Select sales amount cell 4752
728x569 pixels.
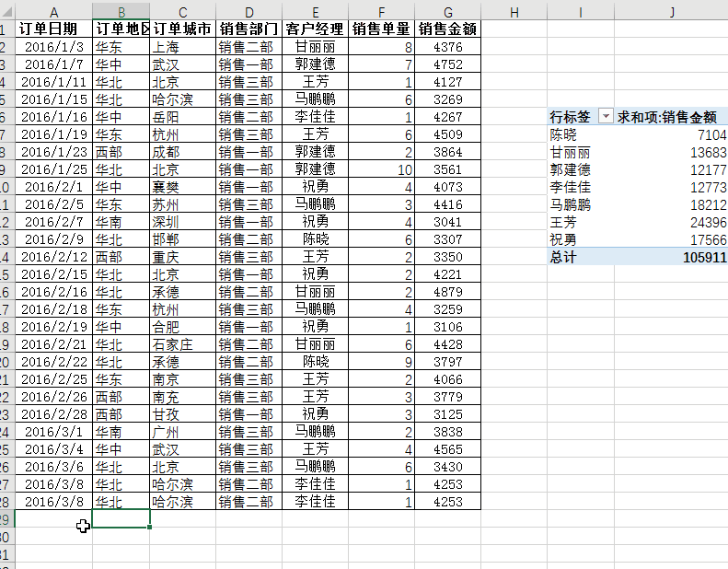(x=448, y=64)
